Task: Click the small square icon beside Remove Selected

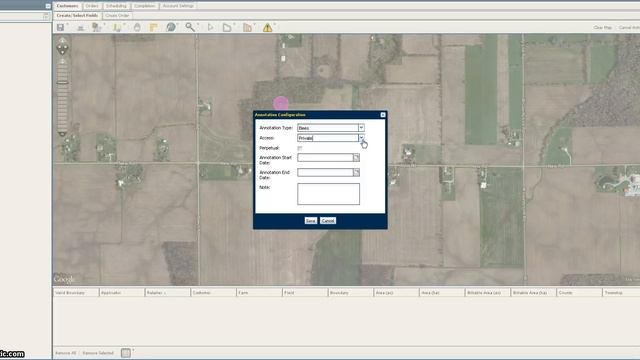Action: click(x=126, y=353)
